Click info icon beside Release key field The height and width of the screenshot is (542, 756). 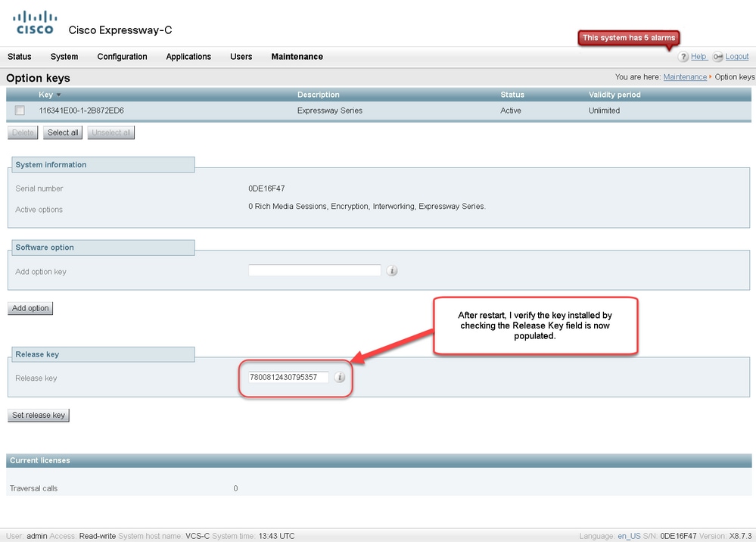coord(340,377)
